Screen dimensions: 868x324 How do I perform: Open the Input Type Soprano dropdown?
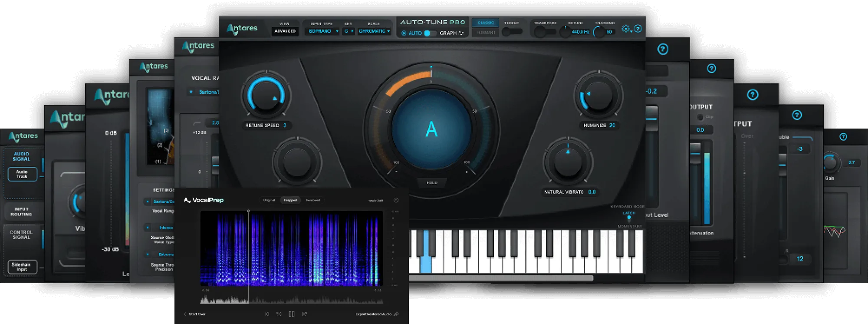pyautogui.click(x=322, y=31)
